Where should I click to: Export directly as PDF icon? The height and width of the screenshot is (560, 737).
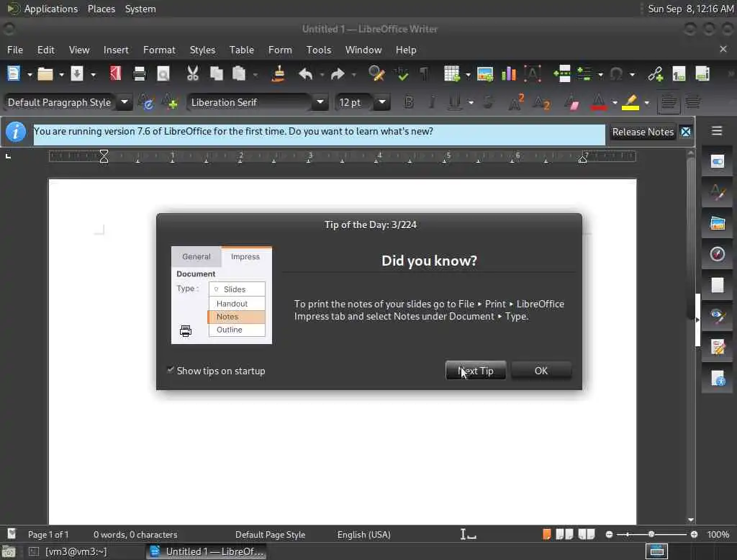point(116,74)
